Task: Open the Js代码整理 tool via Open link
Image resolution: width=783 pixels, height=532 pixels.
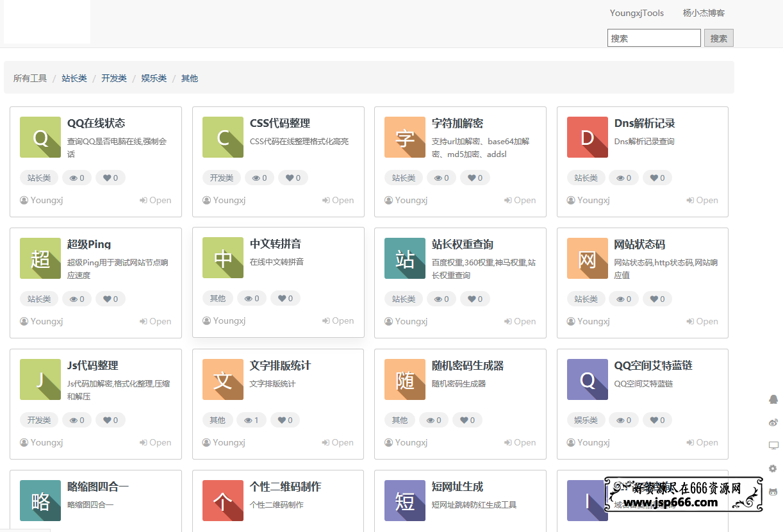Action: click(155, 442)
